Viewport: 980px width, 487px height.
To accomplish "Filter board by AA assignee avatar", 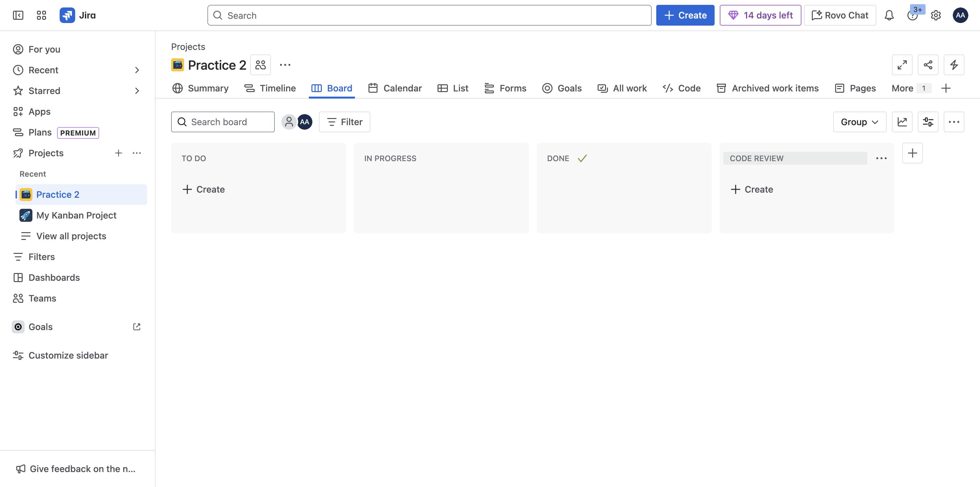I will (305, 122).
